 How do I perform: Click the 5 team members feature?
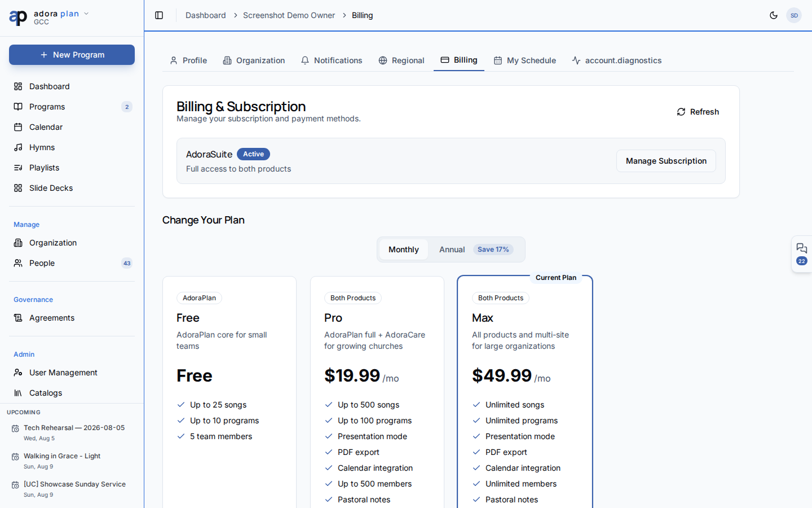[x=221, y=436]
